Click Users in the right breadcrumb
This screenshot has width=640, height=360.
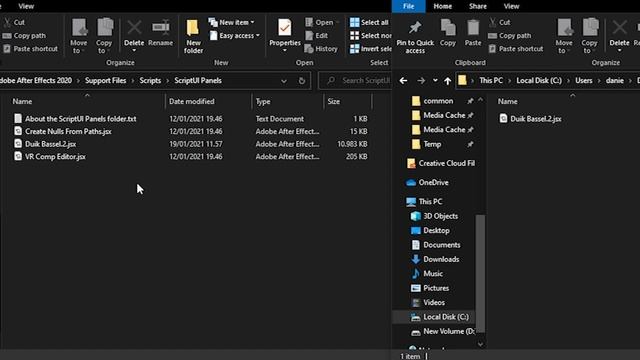click(x=584, y=81)
